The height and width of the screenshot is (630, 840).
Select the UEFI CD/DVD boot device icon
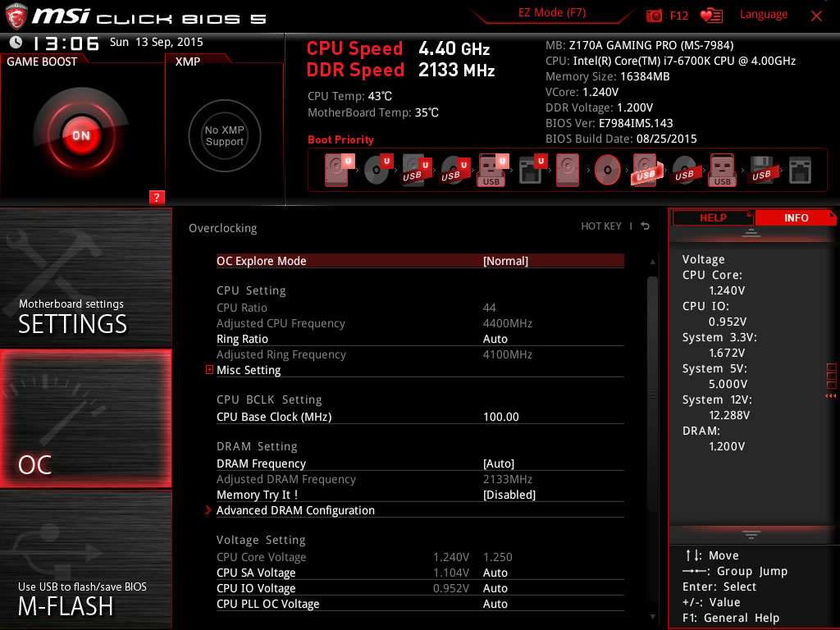click(378, 171)
